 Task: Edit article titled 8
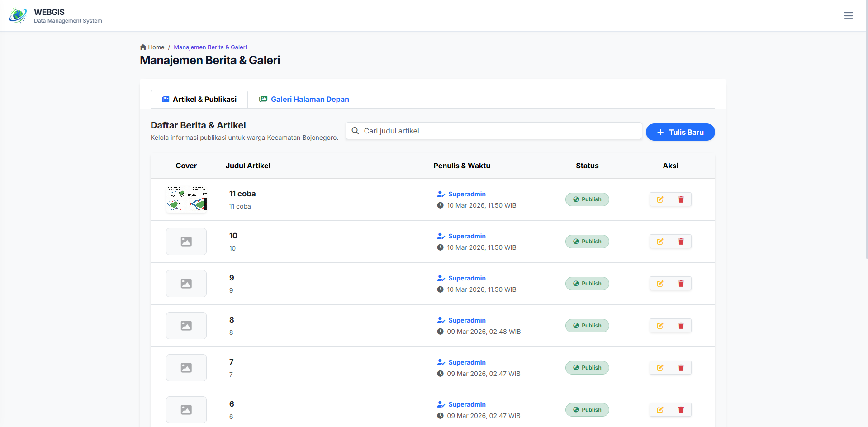point(660,326)
